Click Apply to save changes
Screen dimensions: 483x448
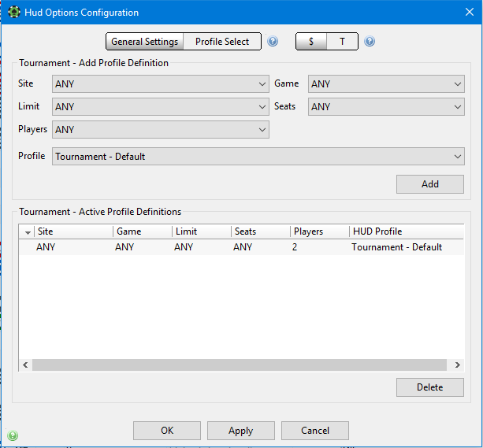[241, 431]
